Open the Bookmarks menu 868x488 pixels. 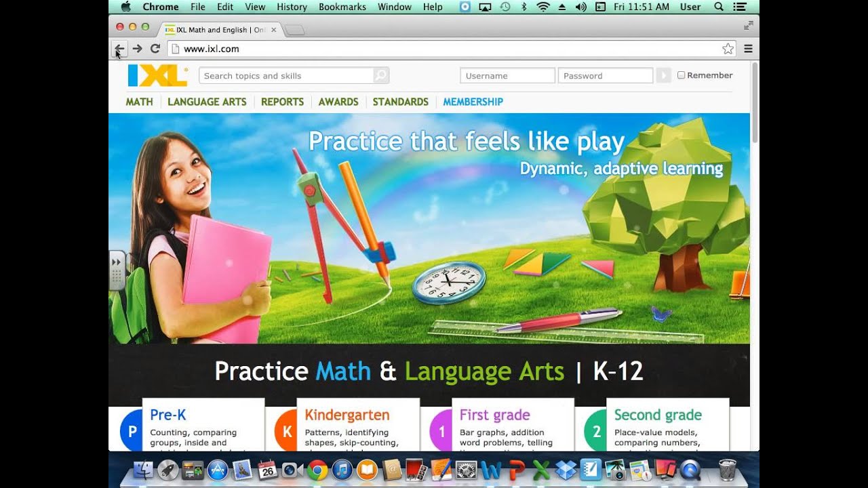[342, 7]
